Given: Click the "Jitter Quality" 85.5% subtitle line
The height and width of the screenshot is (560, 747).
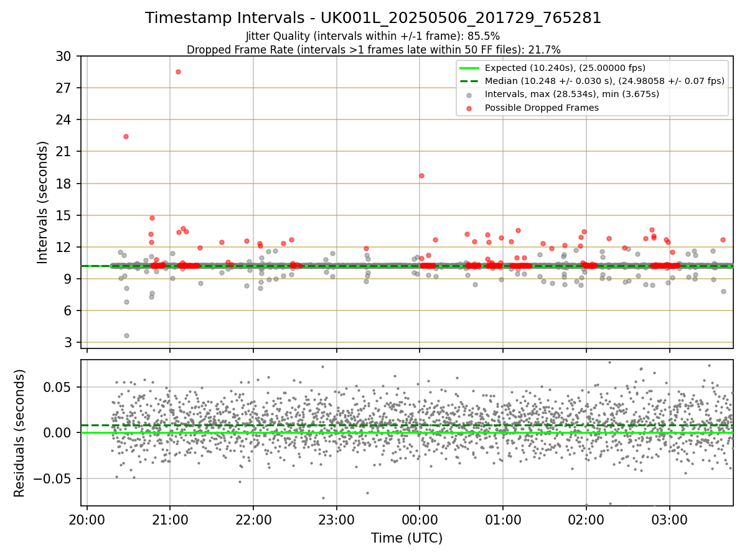Looking at the screenshot, I should [x=373, y=36].
